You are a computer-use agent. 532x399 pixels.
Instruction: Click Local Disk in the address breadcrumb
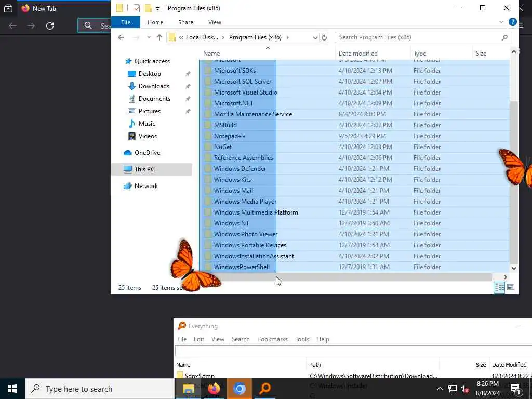202,37
